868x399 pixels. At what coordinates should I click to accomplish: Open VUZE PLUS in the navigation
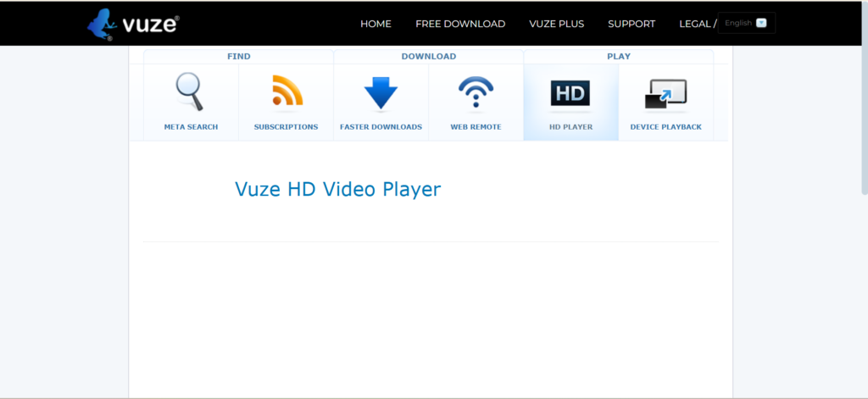pyautogui.click(x=556, y=24)
